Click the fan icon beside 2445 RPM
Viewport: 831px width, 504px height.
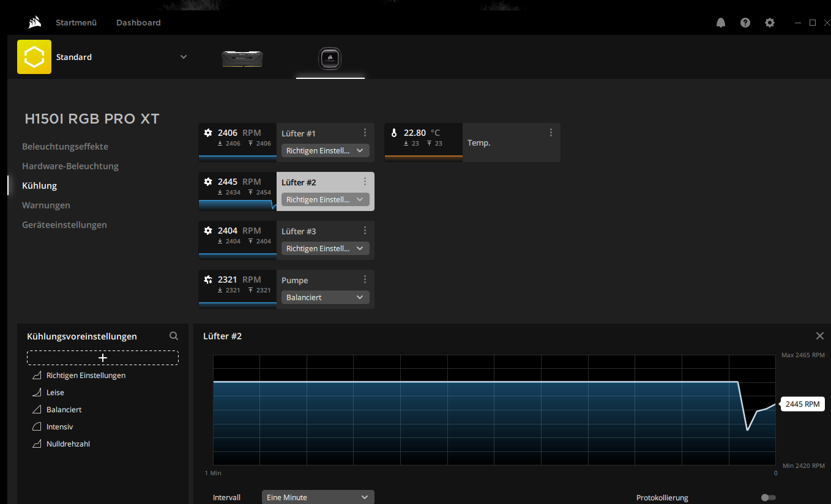pyautogui.click(x=208, y=182)
